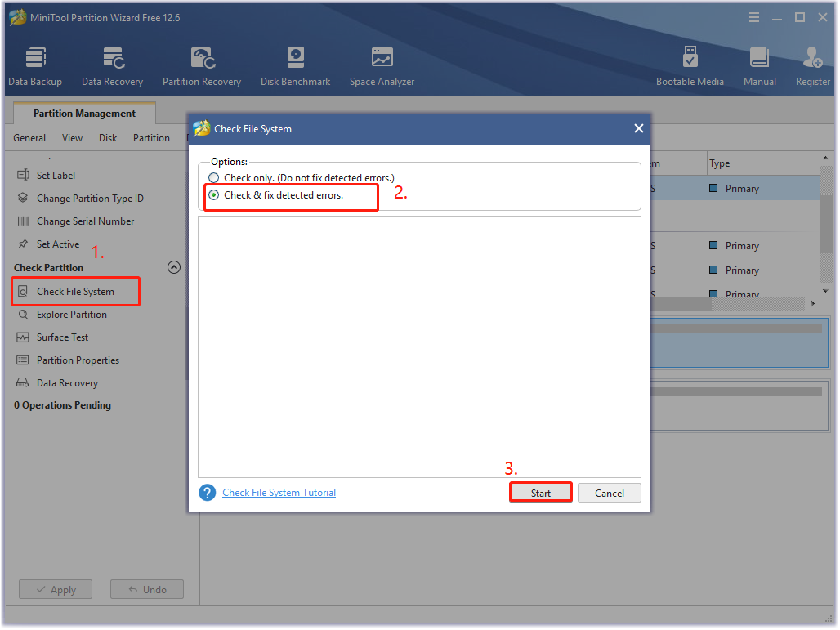Click the Set Label text entry

(x=56, y=175)
